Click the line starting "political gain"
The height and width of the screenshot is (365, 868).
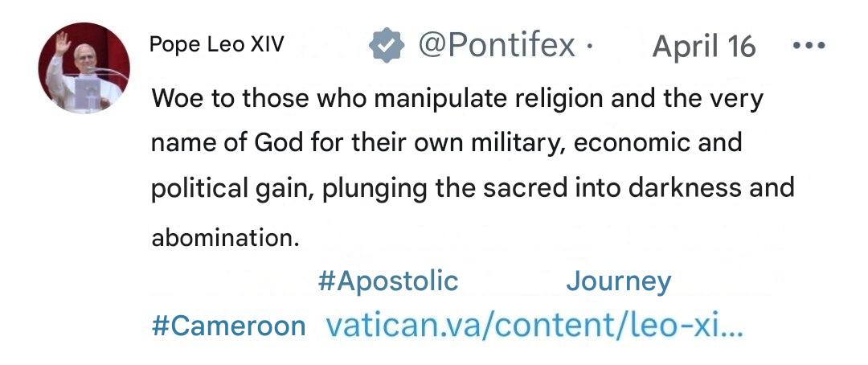click(473, 187)
